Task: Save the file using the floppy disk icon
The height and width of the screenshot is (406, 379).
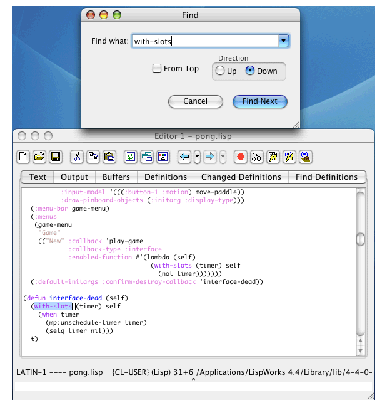Action: coord(56,157)
